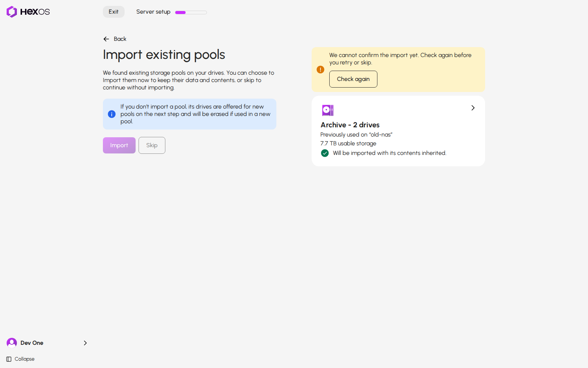Go back using the Back arrow
This screenshot has width=588, height=368.
[x=106, y=39]
